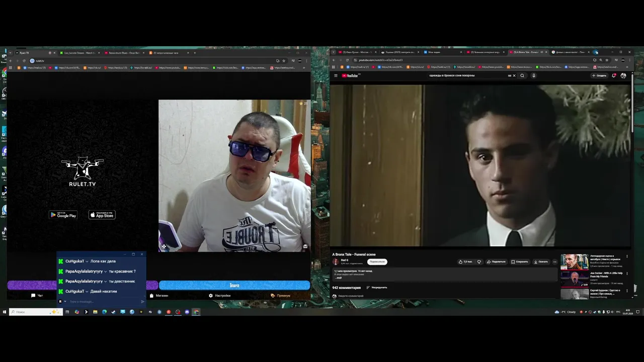Show more bookmarks in YouTube window
This screenshot has height=362, width=644.
pyautogui.click(x=628, y=67)
